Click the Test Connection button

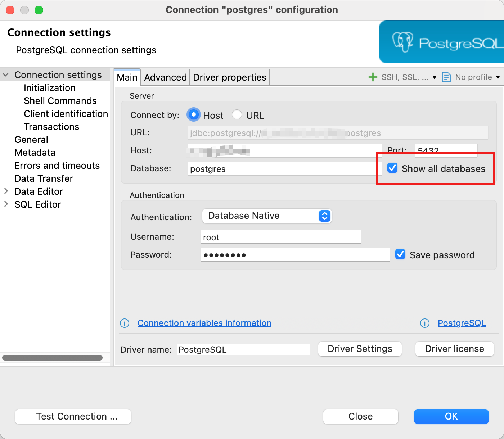pos(73,416)
